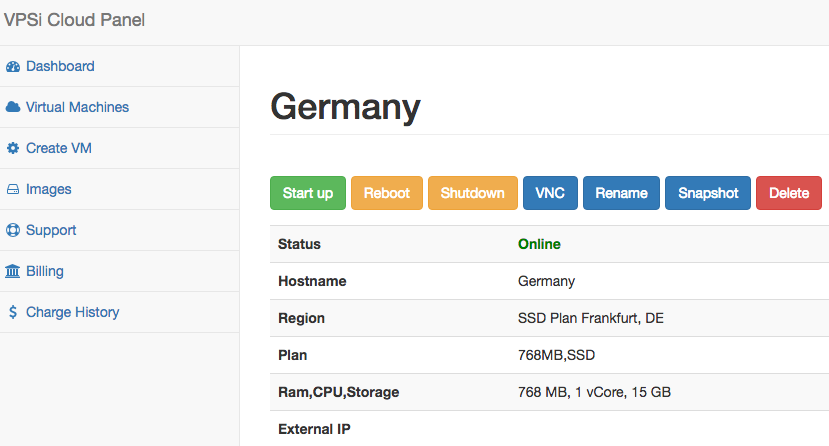Open the Dashboard page
Screen dimensions: 829x446
[x=60, y=67]
